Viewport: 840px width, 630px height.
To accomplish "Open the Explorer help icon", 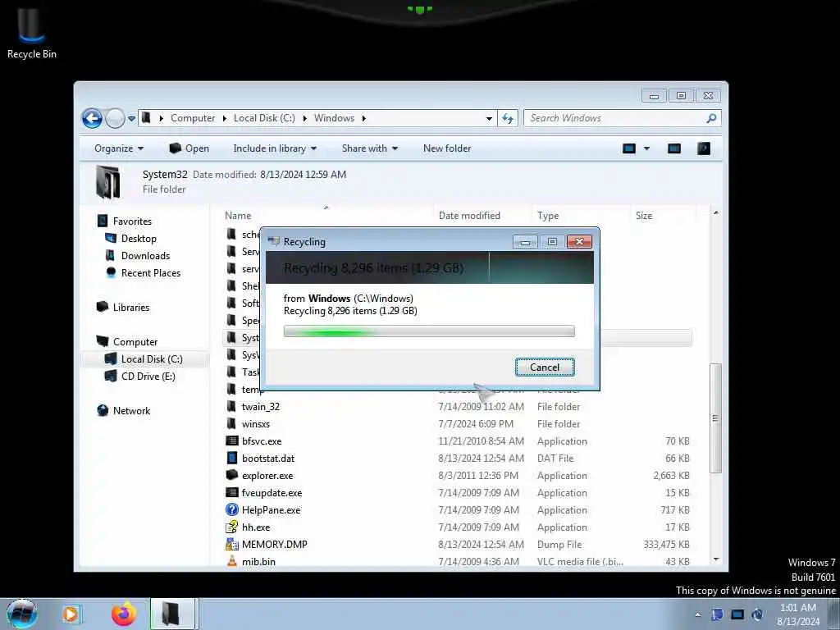I will pos(704,148).
